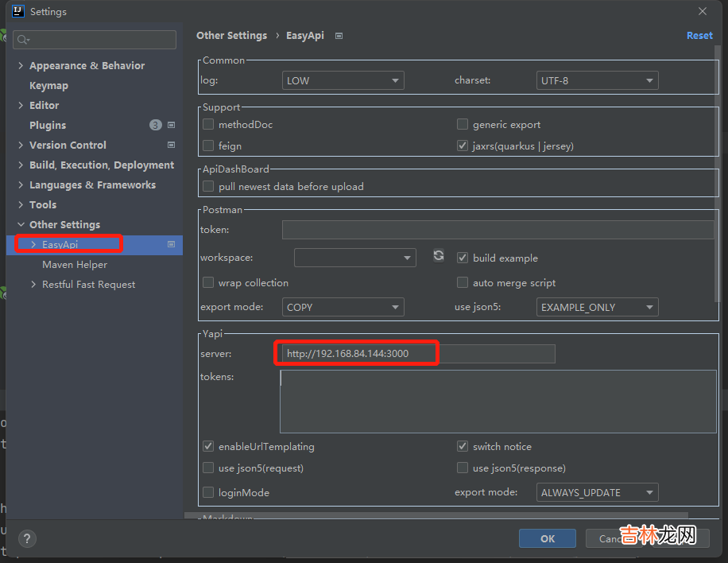The width and height of the screenshot is (728, 563).
Task: Open the charset UTF-8 dropdown
Action: click(x=598, y=80)
